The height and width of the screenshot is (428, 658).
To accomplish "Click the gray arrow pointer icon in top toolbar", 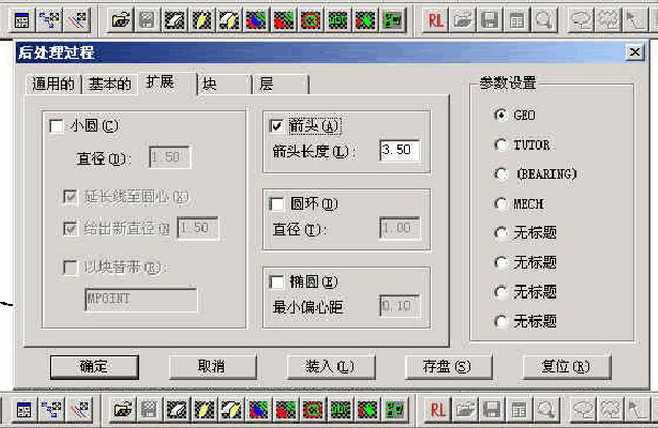I will (x=635, y=20).
